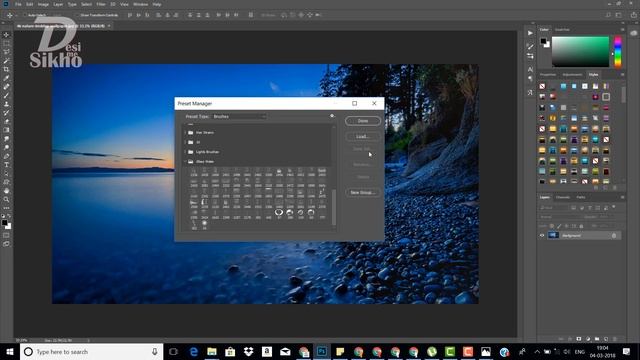
Task: Open the Image menu
Action: (x=43, y=4)
